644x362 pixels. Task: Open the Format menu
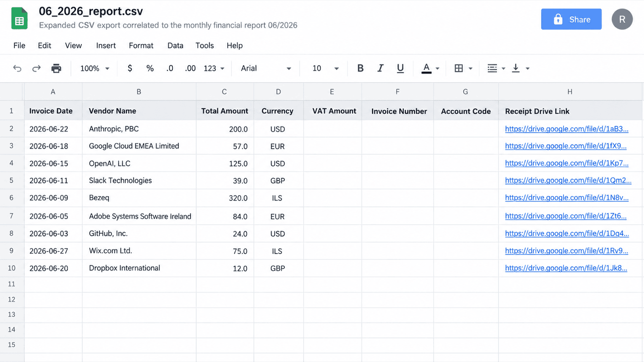click(141, 45)
